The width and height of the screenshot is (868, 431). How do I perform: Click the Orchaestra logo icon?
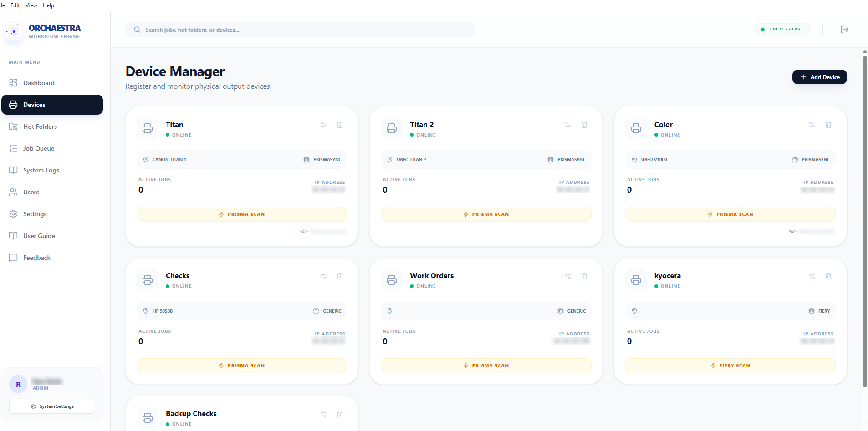click(14, 32)
